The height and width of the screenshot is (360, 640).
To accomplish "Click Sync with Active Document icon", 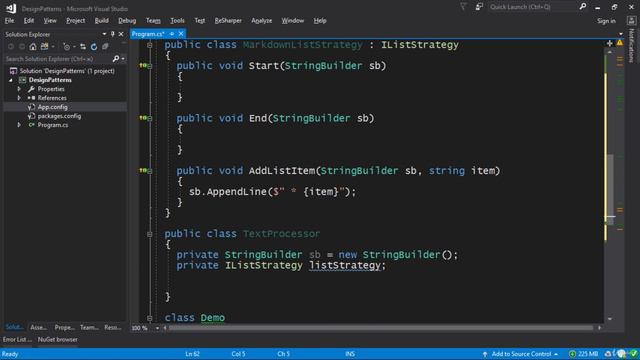I will point(83,47).
